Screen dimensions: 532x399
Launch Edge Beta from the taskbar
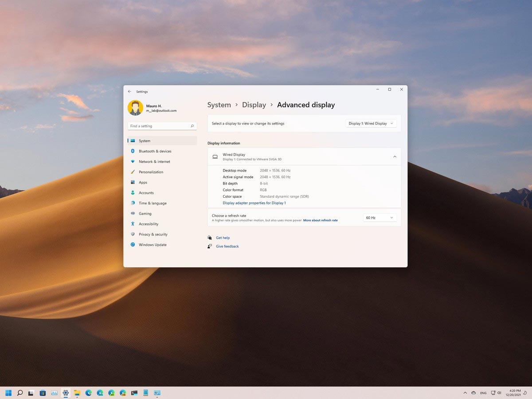pos(100,393)
